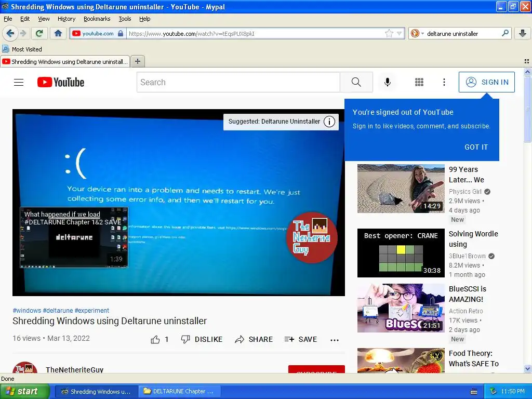Open Food Theory video title
This screenshot has width=532, height=399.
(x=474, y=358)
